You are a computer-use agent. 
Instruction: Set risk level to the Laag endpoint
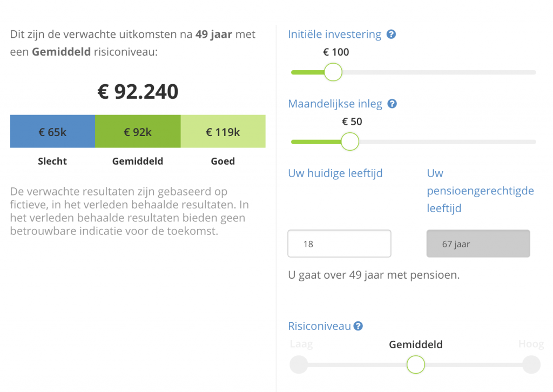point(299,364)
